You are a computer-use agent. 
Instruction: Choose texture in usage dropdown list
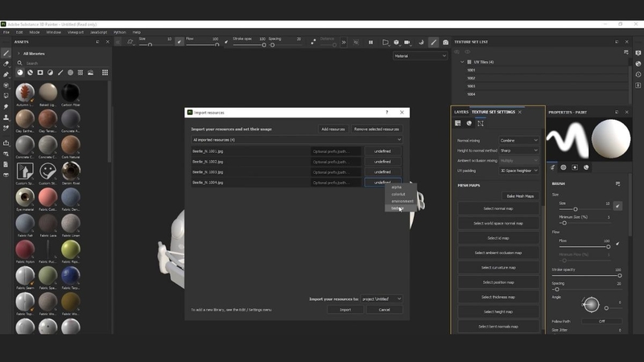pyautogui.click(x=401, y=208)
